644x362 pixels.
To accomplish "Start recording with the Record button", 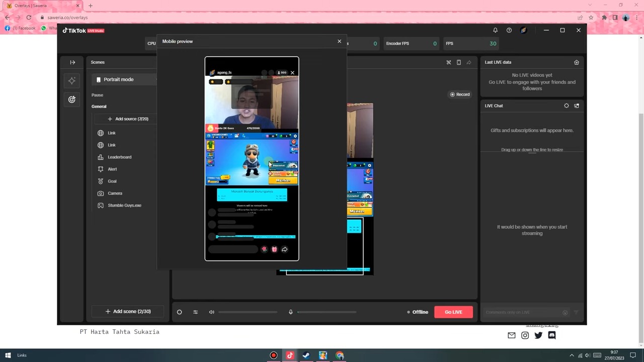I will [460, 95].
